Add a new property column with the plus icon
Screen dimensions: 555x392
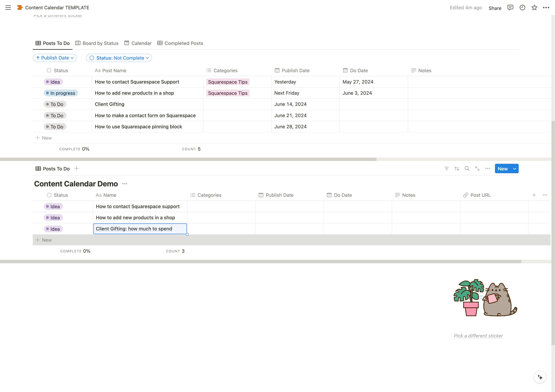point(534,195)
